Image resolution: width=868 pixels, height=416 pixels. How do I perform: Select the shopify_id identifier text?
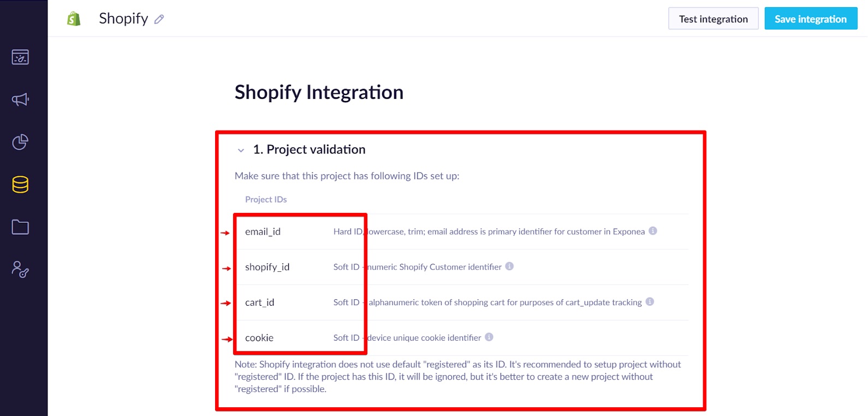[x=267, y=267]
